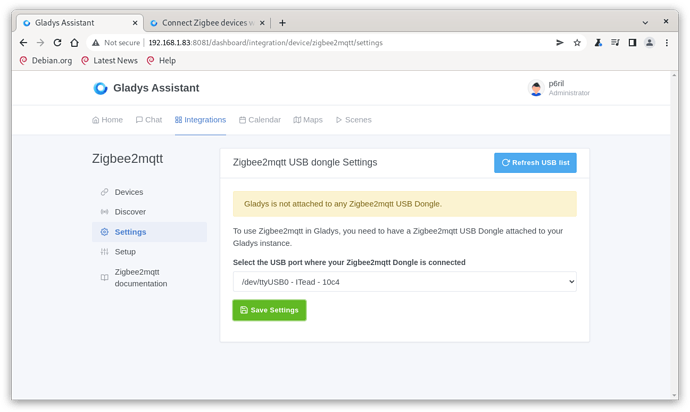Click the Gladys Assistant header title
Image resolution: width=690 pixels, height=412 pixels.
(x=156, y=88)
